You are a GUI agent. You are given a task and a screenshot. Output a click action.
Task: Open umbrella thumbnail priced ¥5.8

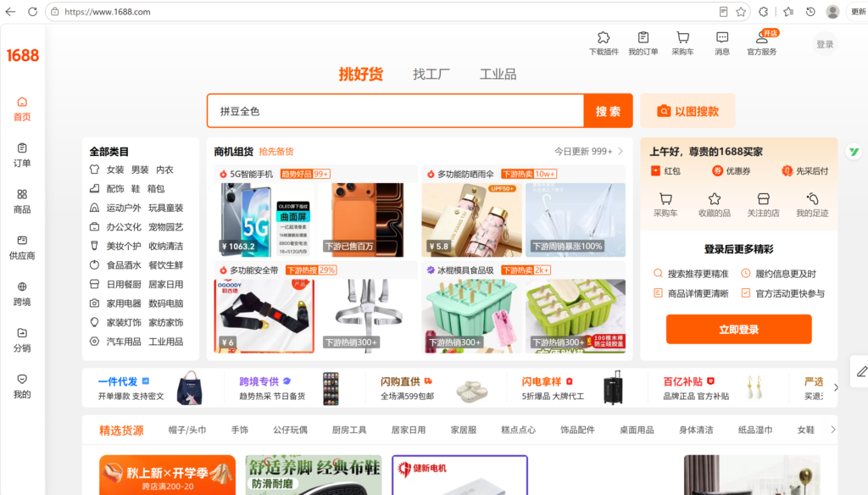click(x=471, y=220)
